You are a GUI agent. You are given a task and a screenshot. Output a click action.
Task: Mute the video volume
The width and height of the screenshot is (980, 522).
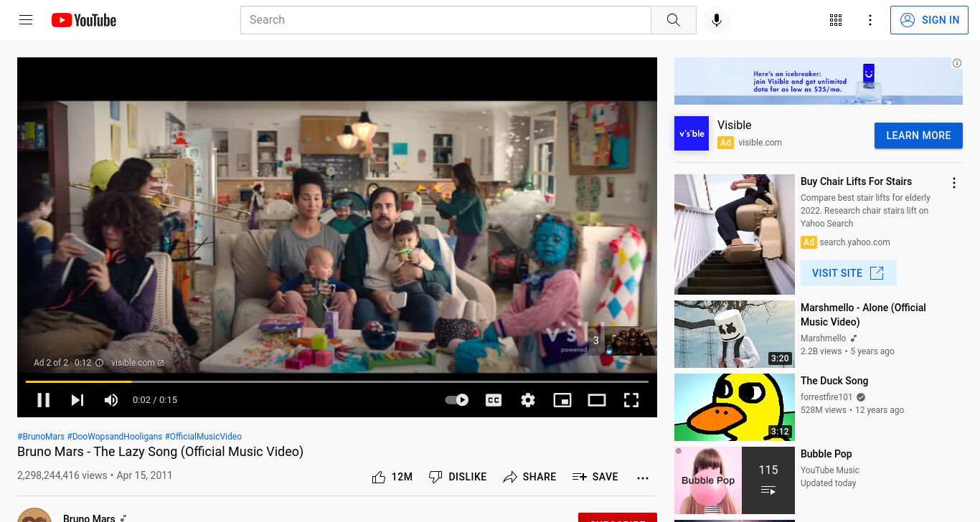point(111,400)
